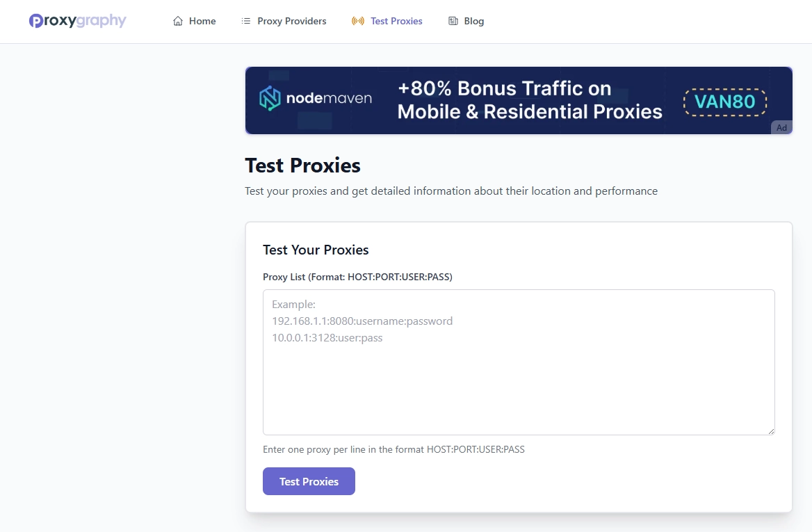
Task: Click the HOST:PORT:USER:PASS hint text
Action: 393,449
